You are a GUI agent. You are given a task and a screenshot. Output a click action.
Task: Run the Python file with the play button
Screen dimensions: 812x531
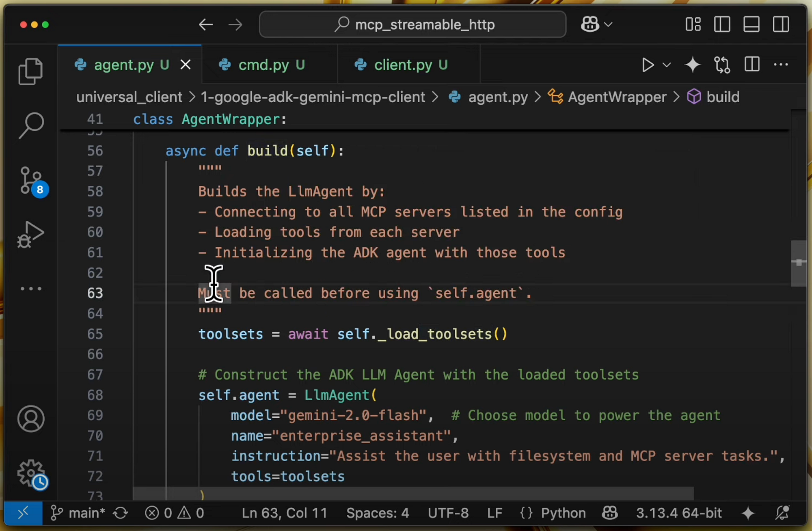[x=648, y=65]
